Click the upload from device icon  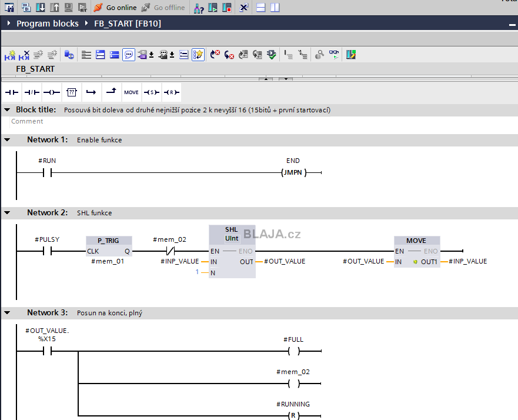coord(54,7)
